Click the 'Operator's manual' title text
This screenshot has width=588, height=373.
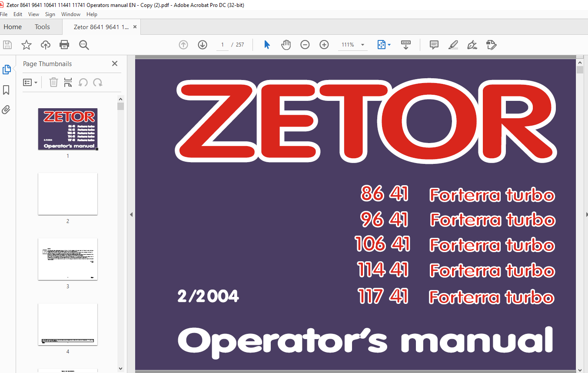365,342
